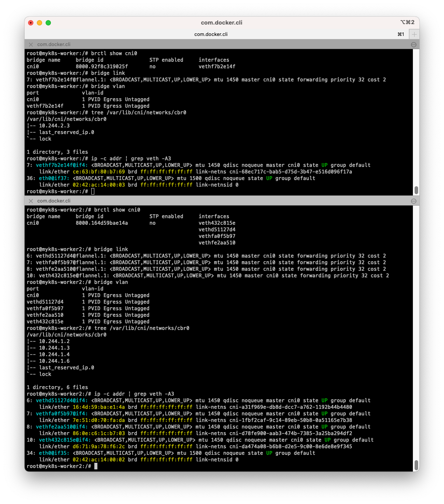Add a new tab with plus button
The height and width of the screenshot is (504, 444).
[x=414, y=34]
